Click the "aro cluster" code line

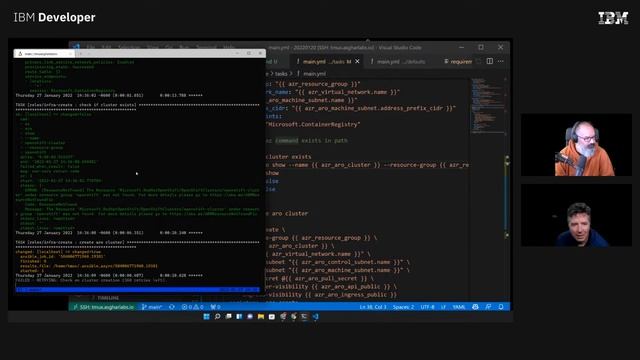(287, 213)
